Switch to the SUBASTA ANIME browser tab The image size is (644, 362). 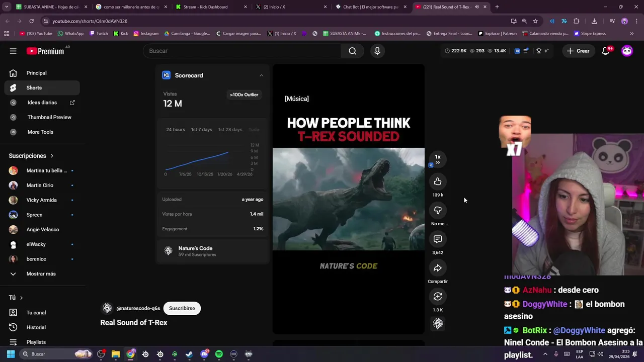51,7
